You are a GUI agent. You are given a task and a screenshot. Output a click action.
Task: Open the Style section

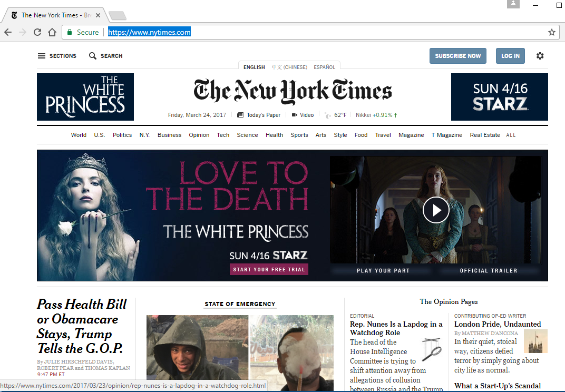click(x=340, y=135)
